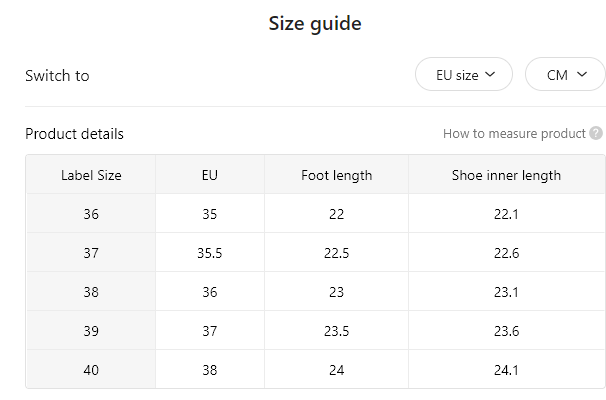Select label size 39 row cell
The height and width of the screenshot is (400, 606).
(x=91, y=331)
